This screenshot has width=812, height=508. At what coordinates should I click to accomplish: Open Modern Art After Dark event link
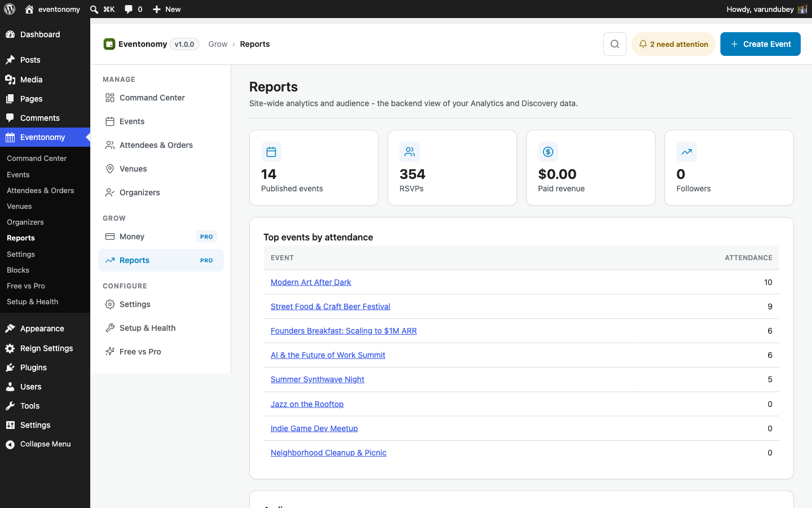click(311, 282)
